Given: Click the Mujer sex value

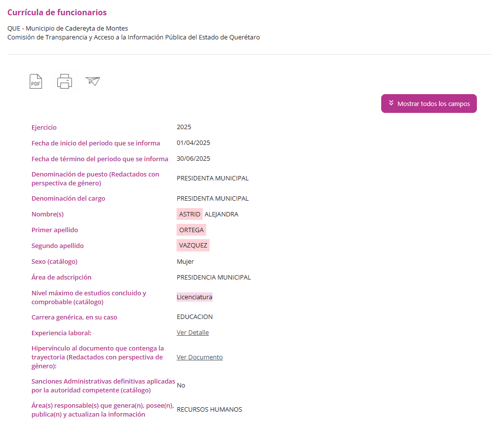Looking at the screenshot, I should (x=185, y=262).
